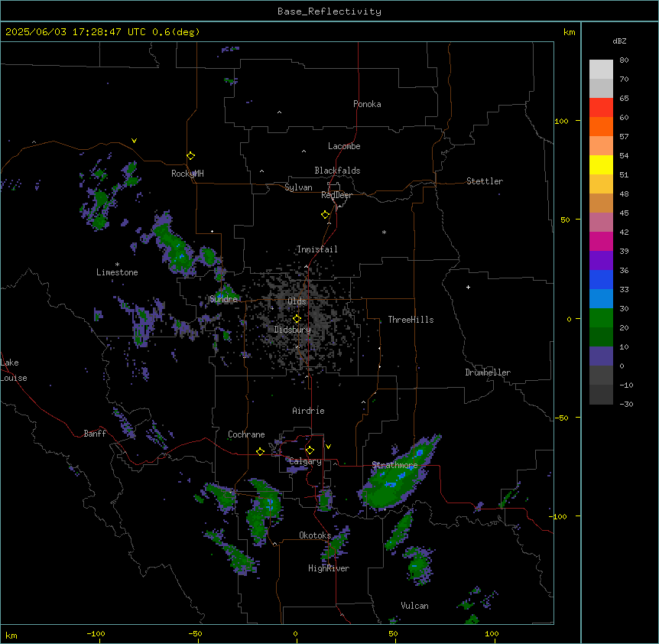Select the yellow diamond marker above Didsbury
Image resolution: width=659 pixels, height=644 pixels.
(297, 319)
